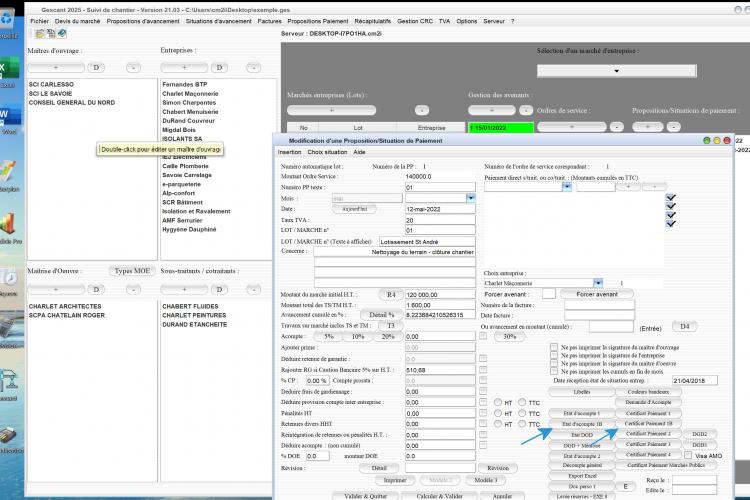The height and width of the screenshot is (500, 750).
Task: Click the yellow button in the dialog title bar
Action: [x=717, y=141]
